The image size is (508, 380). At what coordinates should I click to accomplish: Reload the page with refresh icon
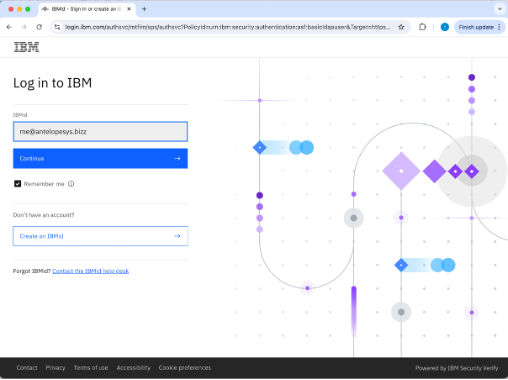tap(39, 27)
